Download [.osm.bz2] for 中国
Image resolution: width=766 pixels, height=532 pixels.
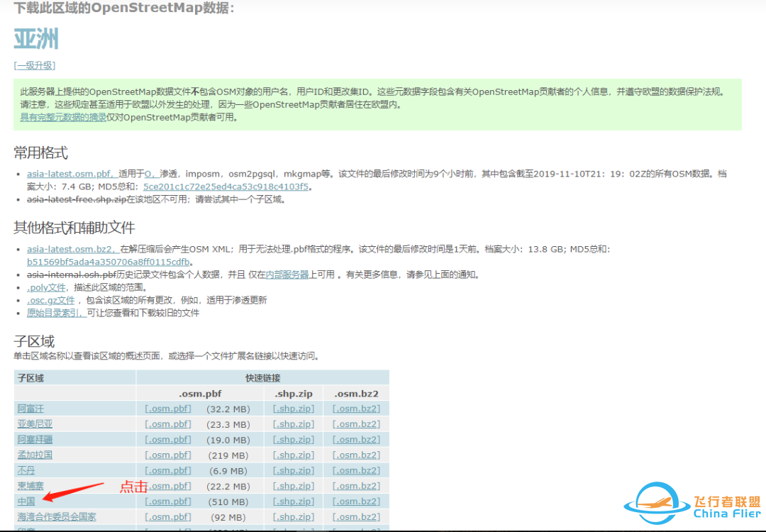pyautogui.click(x=356, y=501)
